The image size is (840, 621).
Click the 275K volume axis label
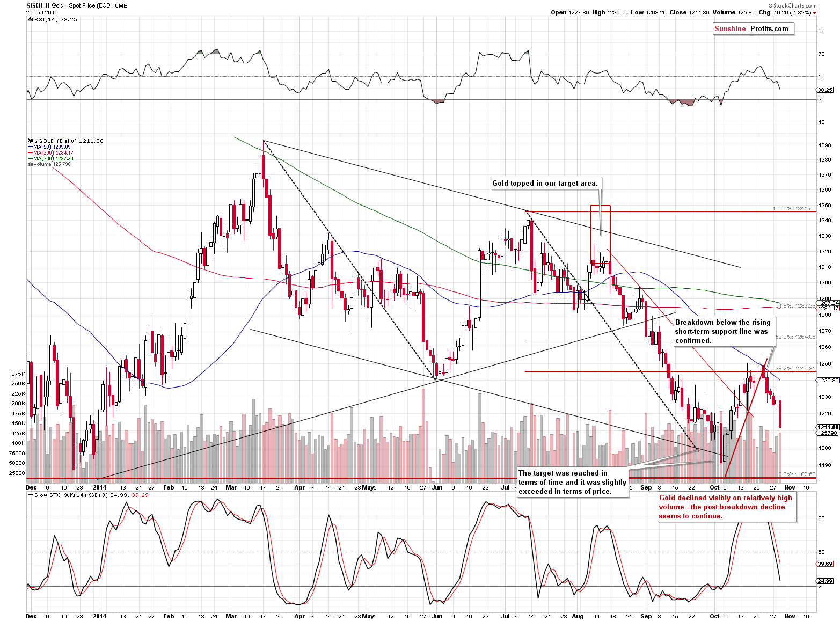[x=18, y=374]
